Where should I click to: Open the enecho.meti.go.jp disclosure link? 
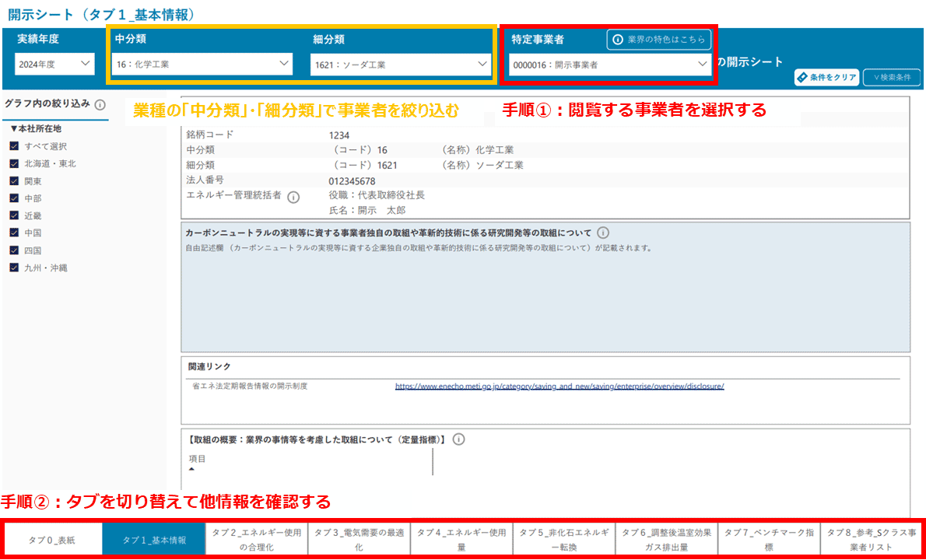[559, 386]
